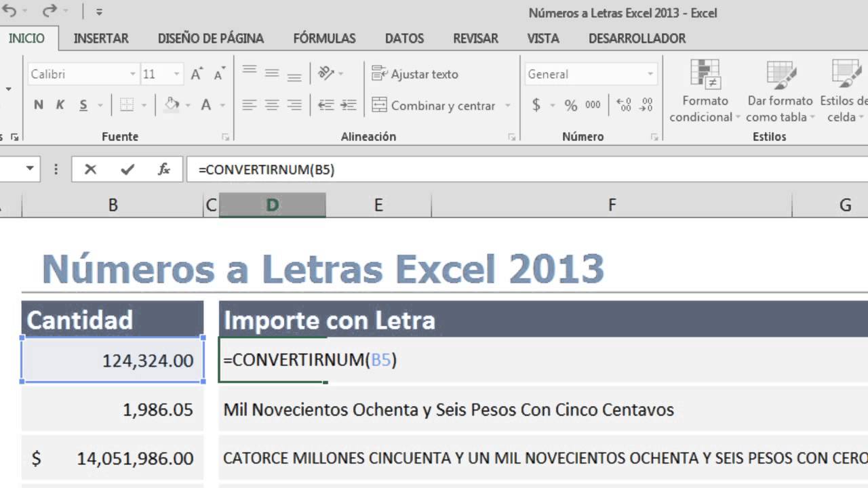Toggle italic formatting K
Screen dimensions: 868x488
coord(60,105)
